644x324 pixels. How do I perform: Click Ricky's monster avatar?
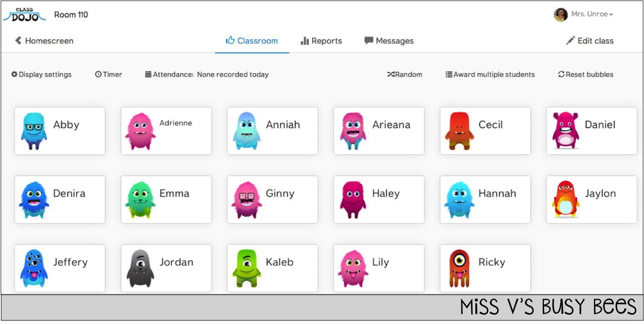coord(459,268)
